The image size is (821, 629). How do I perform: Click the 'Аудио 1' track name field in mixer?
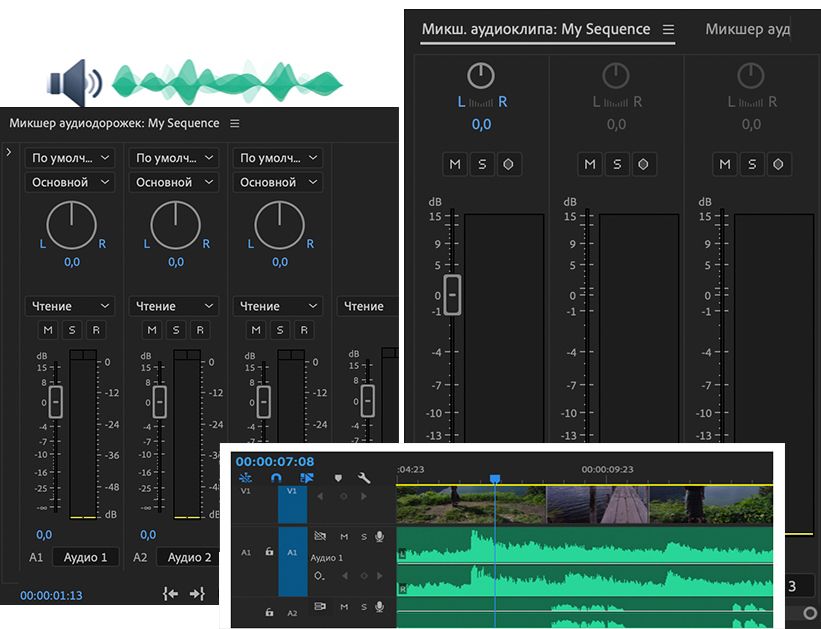(85, 557)
